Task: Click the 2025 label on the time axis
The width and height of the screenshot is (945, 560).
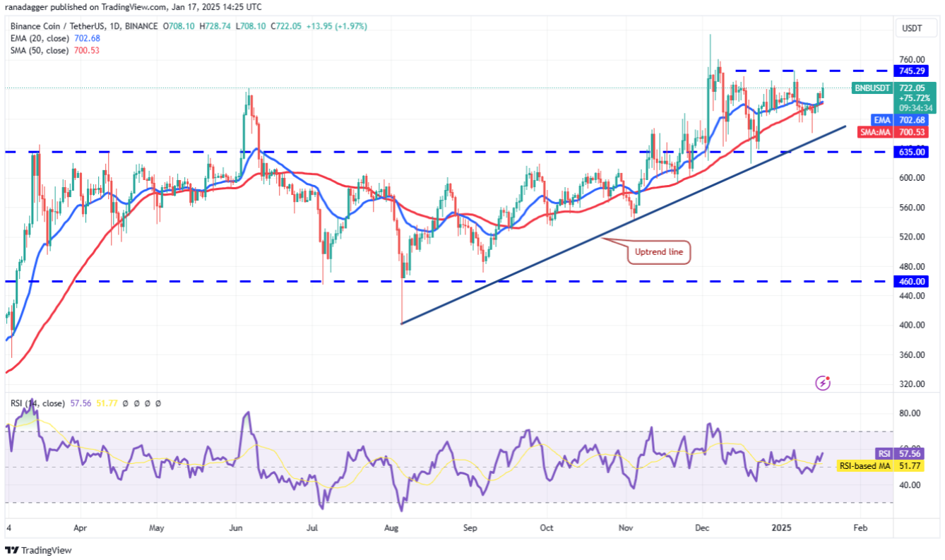Action: click(781, 528)
